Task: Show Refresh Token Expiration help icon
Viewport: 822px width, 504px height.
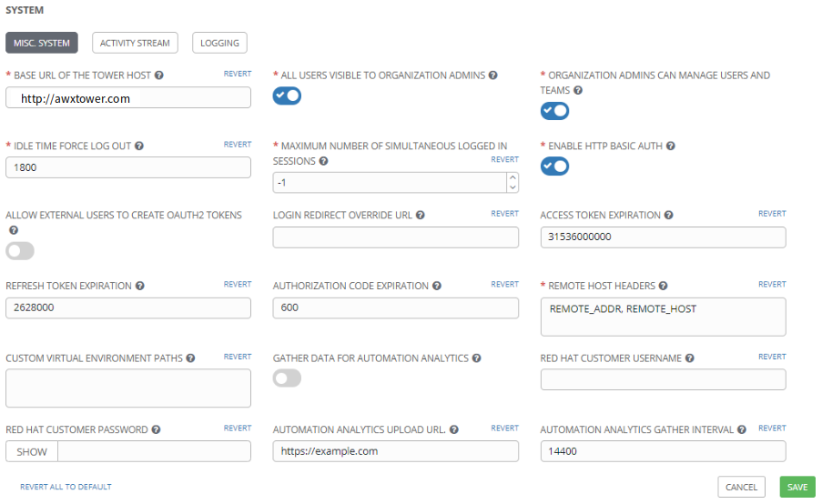Action: tap(140, 286)
